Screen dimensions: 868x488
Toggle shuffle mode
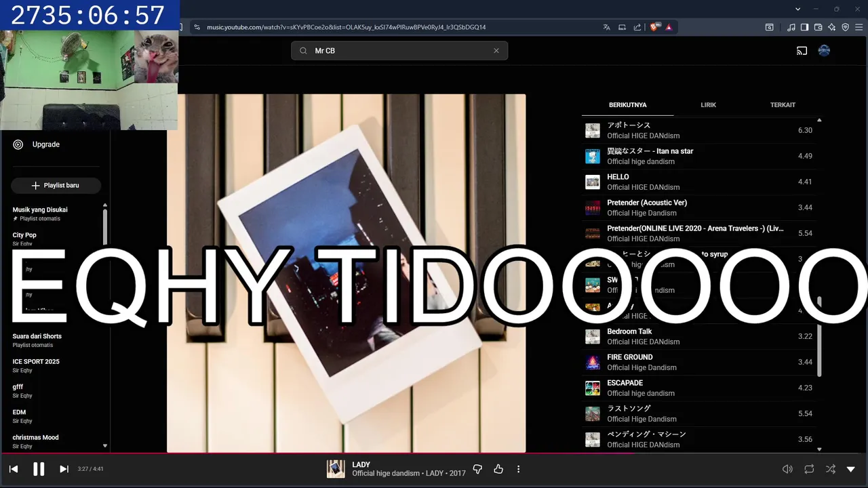[x=830, y=469]
